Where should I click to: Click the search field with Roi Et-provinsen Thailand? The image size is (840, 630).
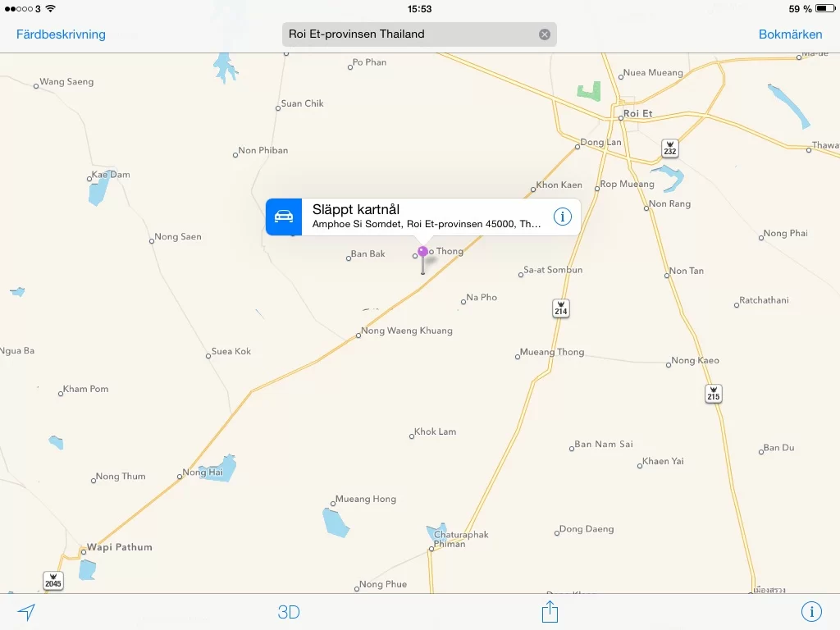410,34
